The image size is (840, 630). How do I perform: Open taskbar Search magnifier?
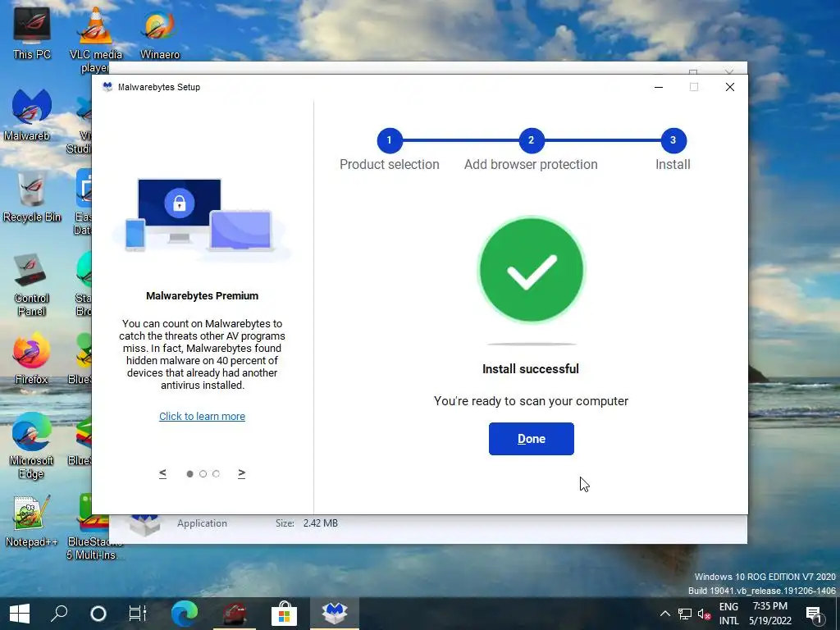[x=59, y=614]
